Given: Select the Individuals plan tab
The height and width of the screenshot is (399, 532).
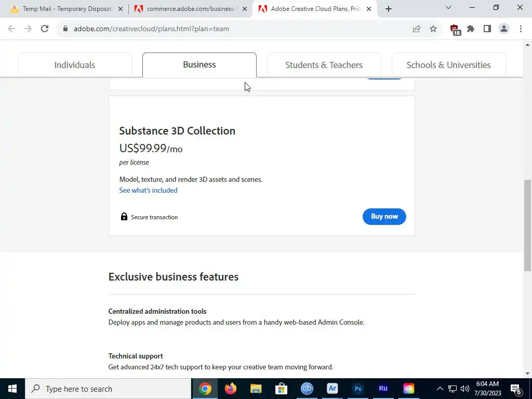Looking at the screenshot, I should tap(75, 65).
